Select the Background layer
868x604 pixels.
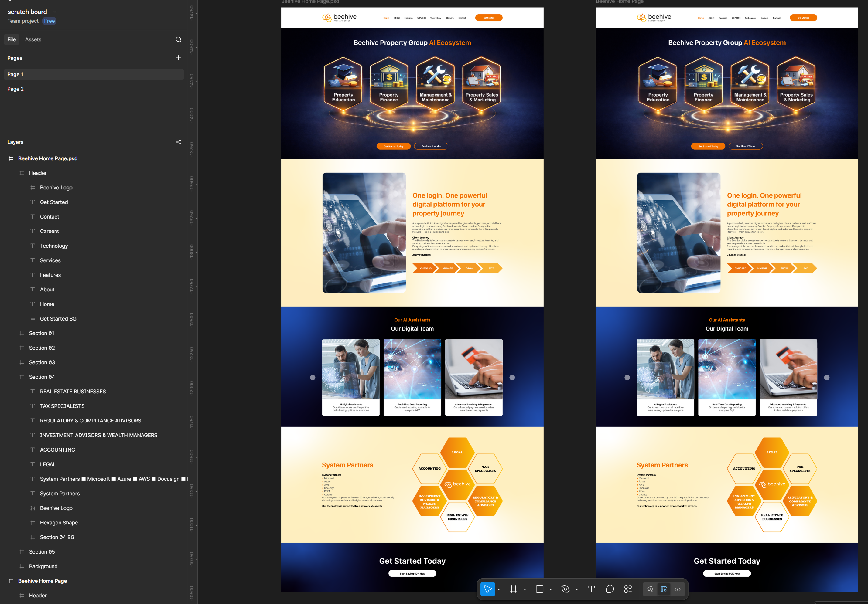coord(43,566)
